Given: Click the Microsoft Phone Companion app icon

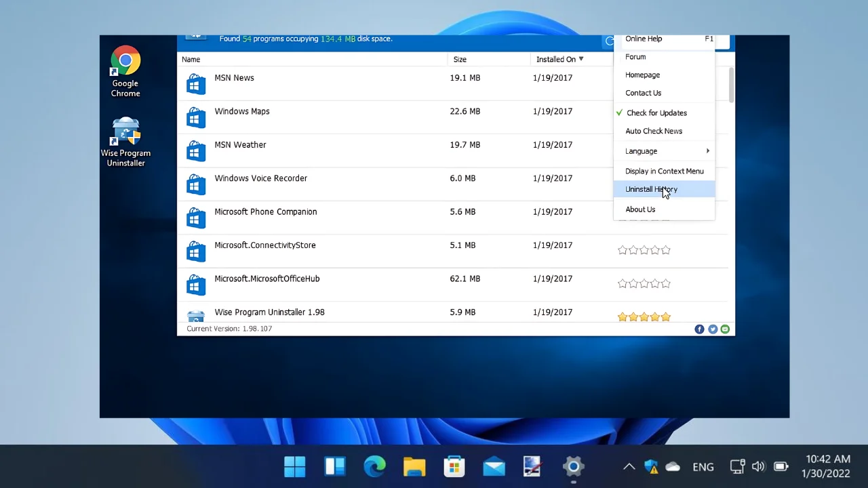Looking at the screenshot, I should [x=196, y=218].
